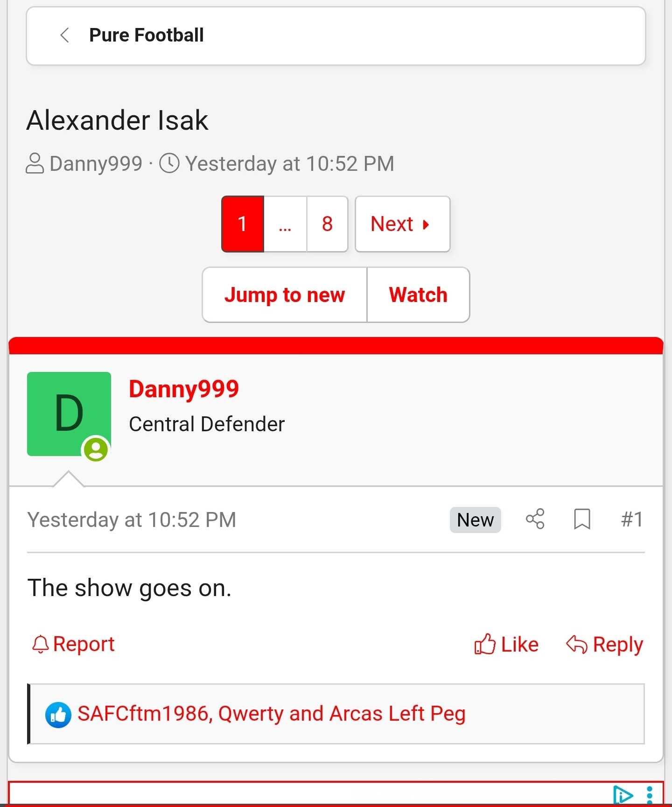The height and width of the screenshot is (807, 672).
Task: Go to the Next page
Action: [x=402, y=224]
